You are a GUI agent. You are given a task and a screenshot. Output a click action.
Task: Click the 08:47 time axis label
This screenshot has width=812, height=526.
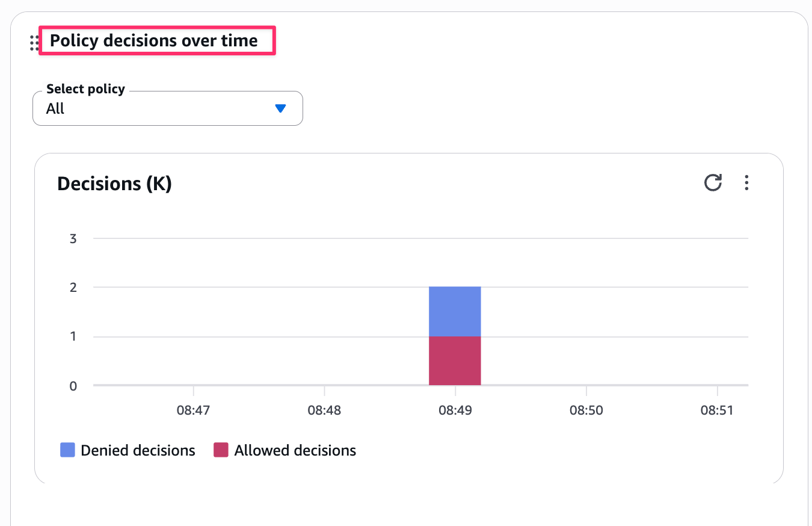193,410
